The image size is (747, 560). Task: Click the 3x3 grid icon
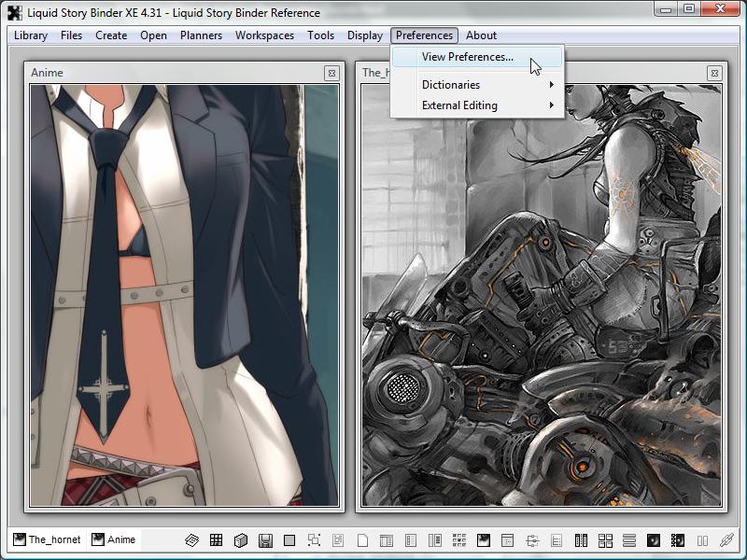[217, 540]
